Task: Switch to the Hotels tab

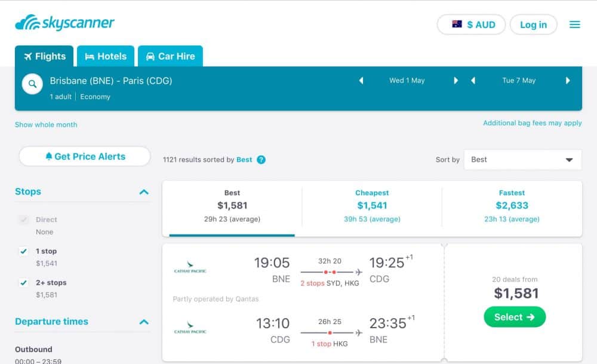Action: click(x=106, y=56)
